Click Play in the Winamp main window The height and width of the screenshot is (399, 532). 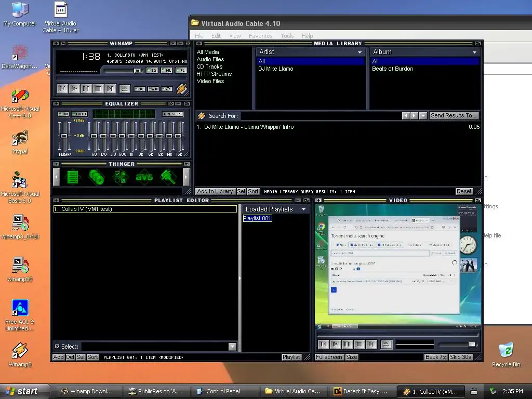click(x=74, y=89)
